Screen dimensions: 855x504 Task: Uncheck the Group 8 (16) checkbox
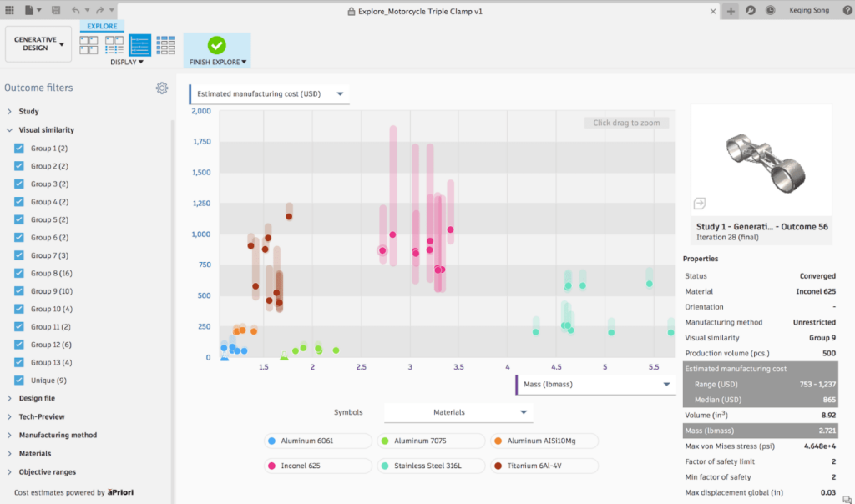19,273
